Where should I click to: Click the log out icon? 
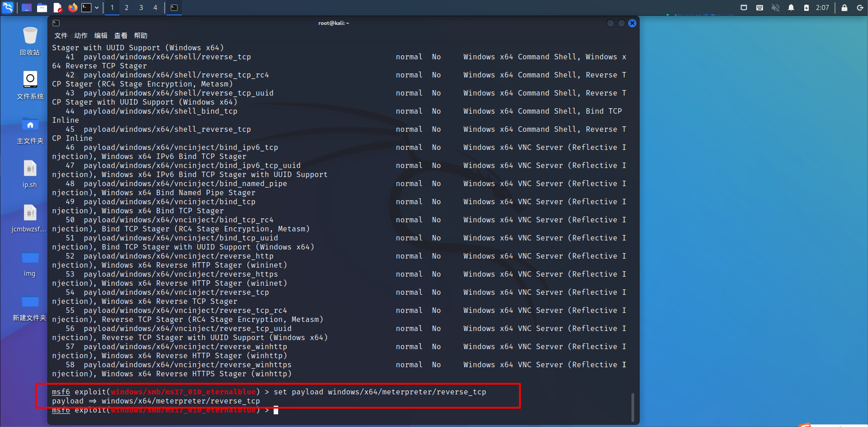coord(860,8)
